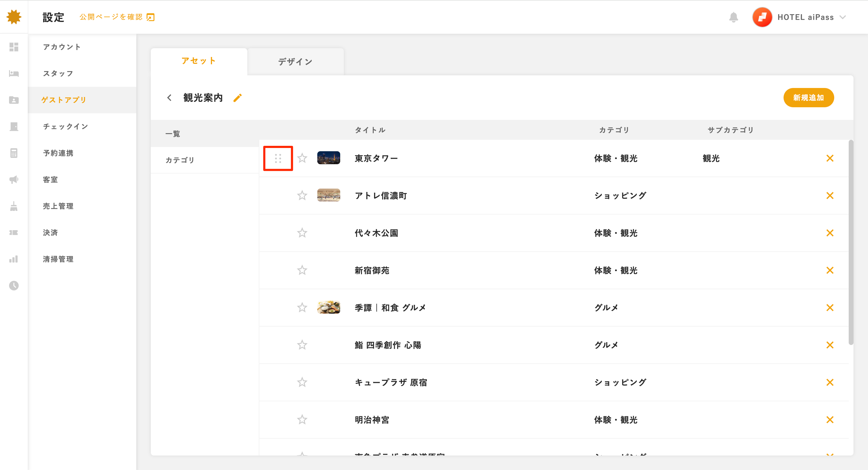This screenshot has height=470, width=868.
Task: Delete the 新宿御苑 row
Action: [x=830, y=270]
